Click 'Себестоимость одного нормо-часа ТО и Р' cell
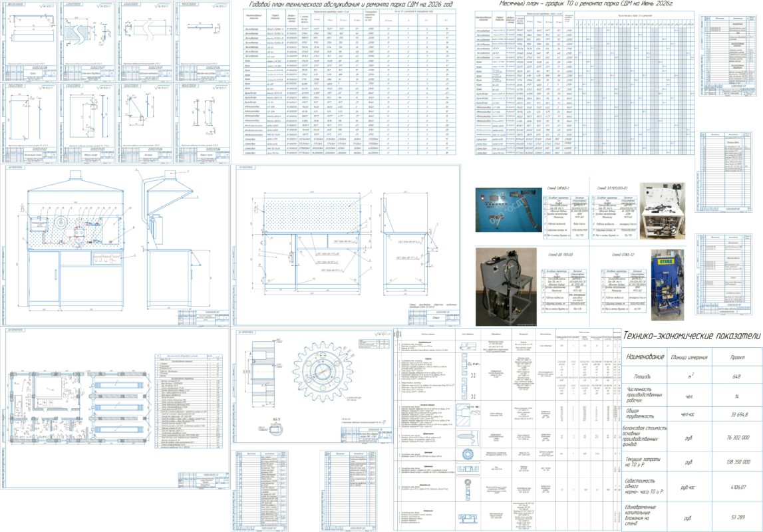The height and width of the screenshot is (532, 763). 645,486
